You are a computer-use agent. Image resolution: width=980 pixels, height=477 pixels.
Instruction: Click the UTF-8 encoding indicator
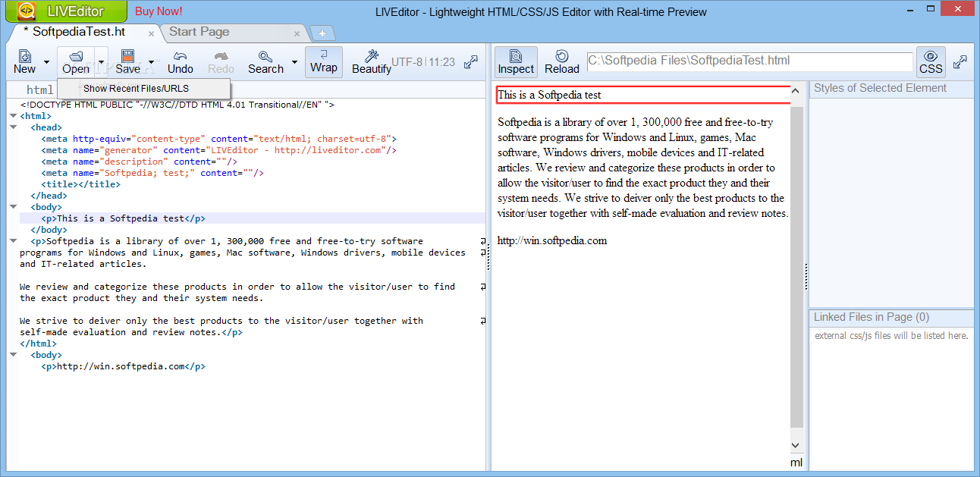(407, 62)
